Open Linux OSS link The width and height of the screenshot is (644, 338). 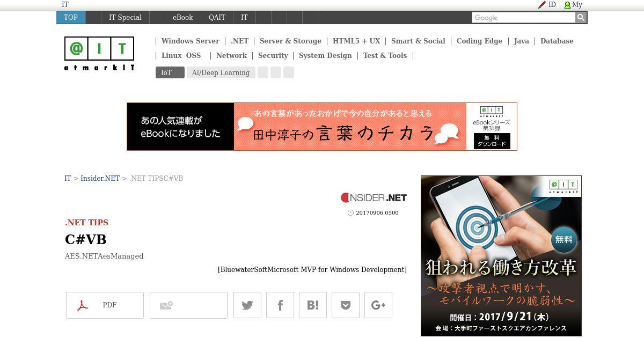[x=181, y=56]
